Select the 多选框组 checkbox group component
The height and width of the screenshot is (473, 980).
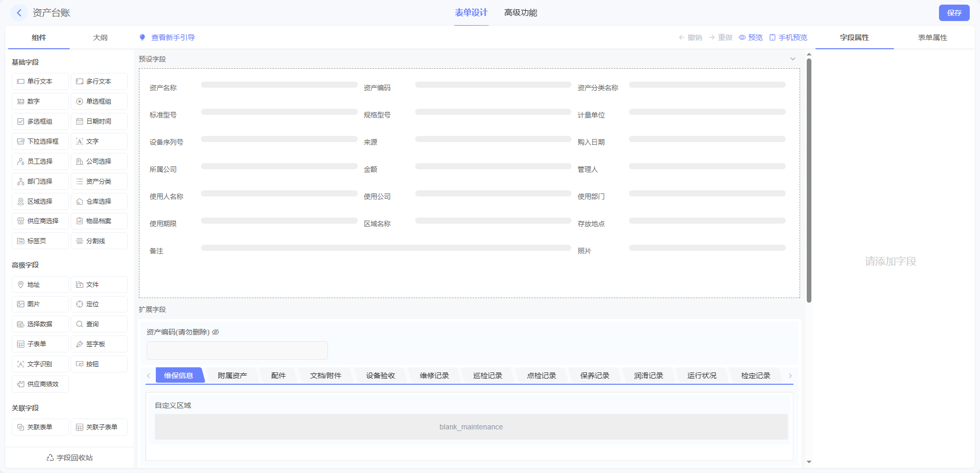point(40,122)
